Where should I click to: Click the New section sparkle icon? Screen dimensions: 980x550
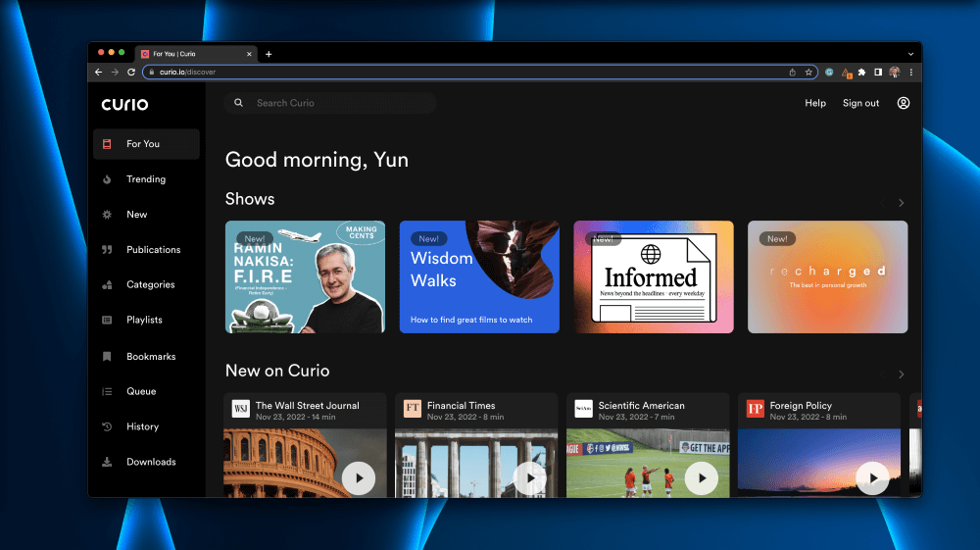click(x=107, y=215)
